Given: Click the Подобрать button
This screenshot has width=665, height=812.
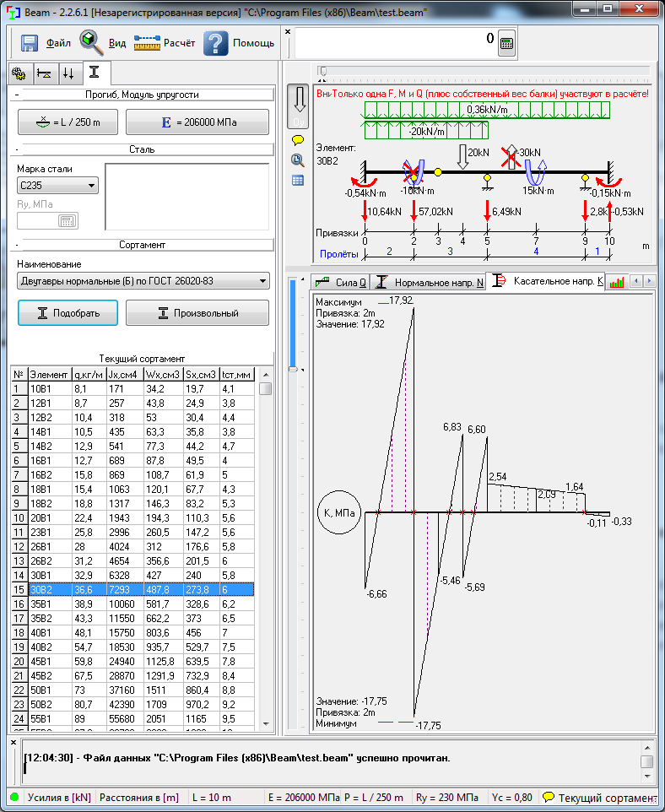Looking at the screenshot, I should (x=68, y=313).
